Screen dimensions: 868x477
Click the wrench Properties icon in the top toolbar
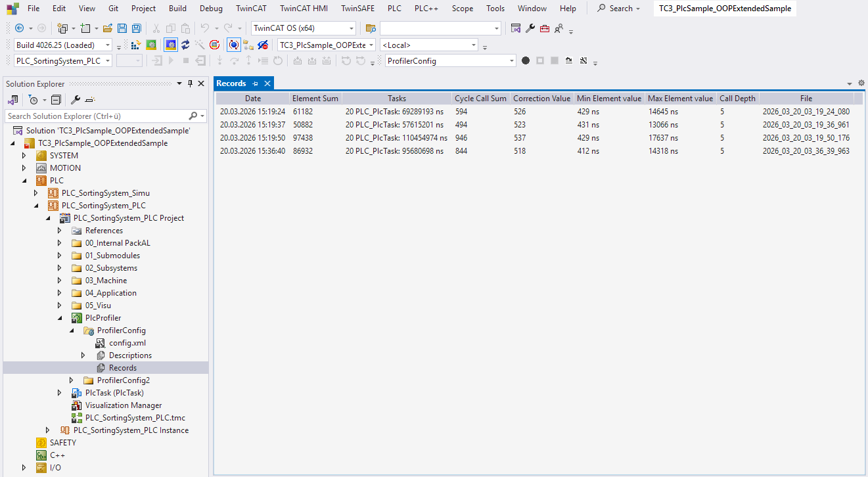pos(530,28)
